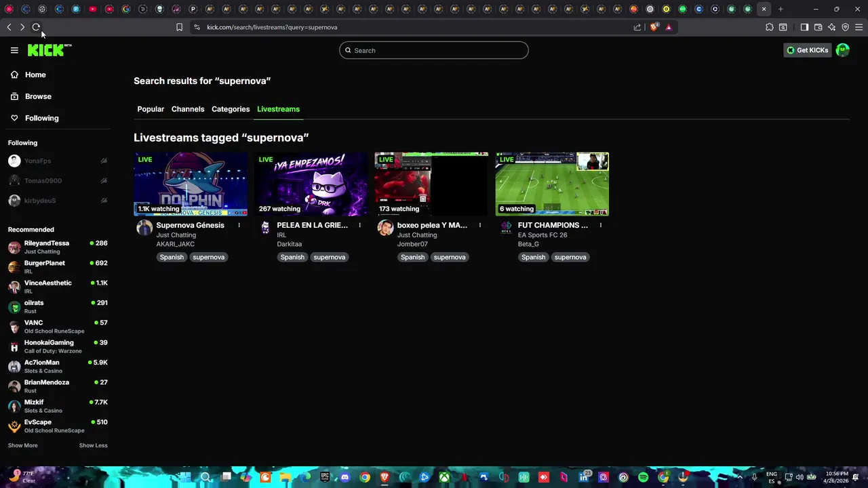Screen dimensions: 868x488
Task: Open Discord from the taskbar
Action: [344, 477]
